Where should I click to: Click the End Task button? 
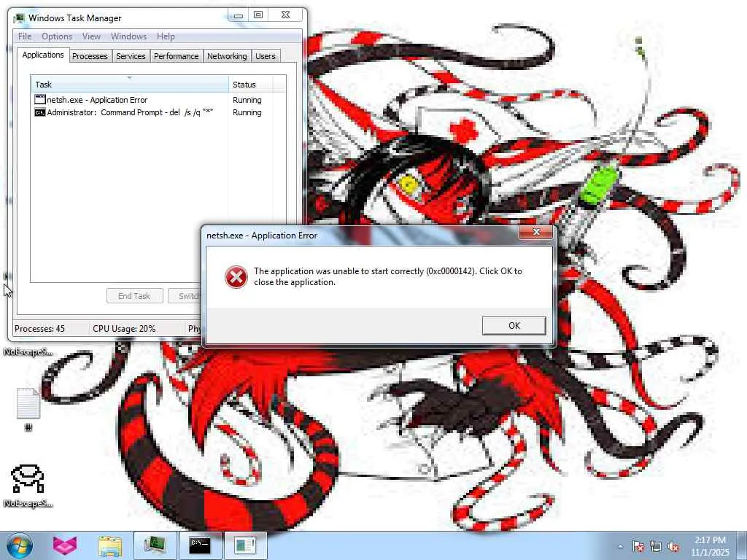[134, 296]
